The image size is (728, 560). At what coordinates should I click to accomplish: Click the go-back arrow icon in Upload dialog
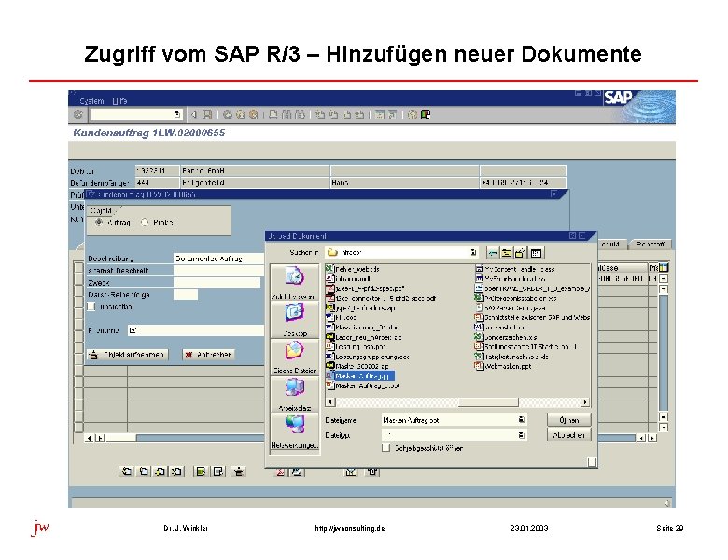493,253
